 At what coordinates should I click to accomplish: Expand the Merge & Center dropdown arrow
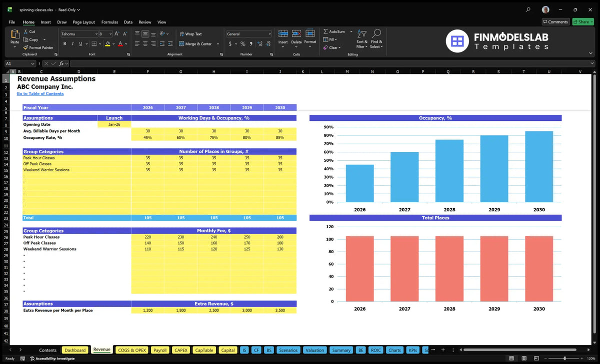[x=218, y=44]
